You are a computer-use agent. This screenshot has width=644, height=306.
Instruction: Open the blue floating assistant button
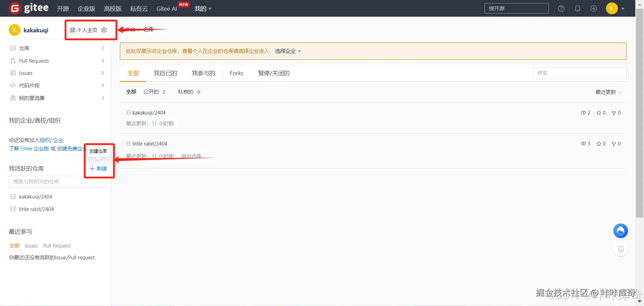(x=621, y=231)
